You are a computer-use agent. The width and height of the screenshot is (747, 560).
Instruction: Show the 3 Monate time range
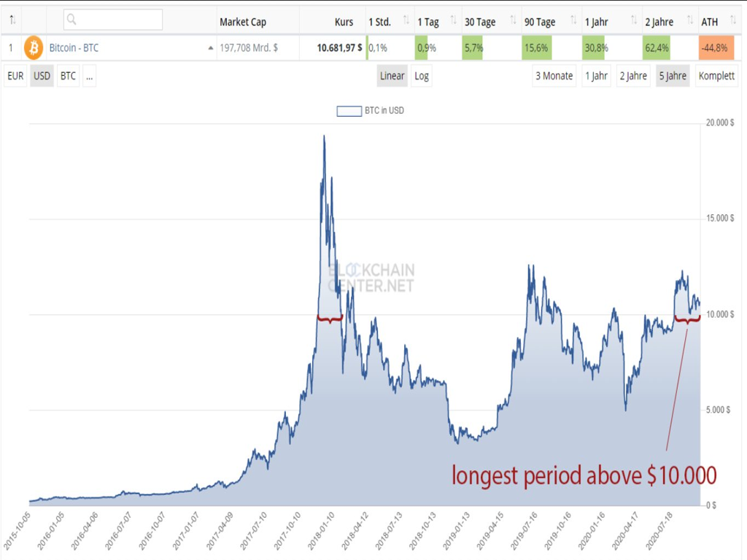(x=554, y=76)
